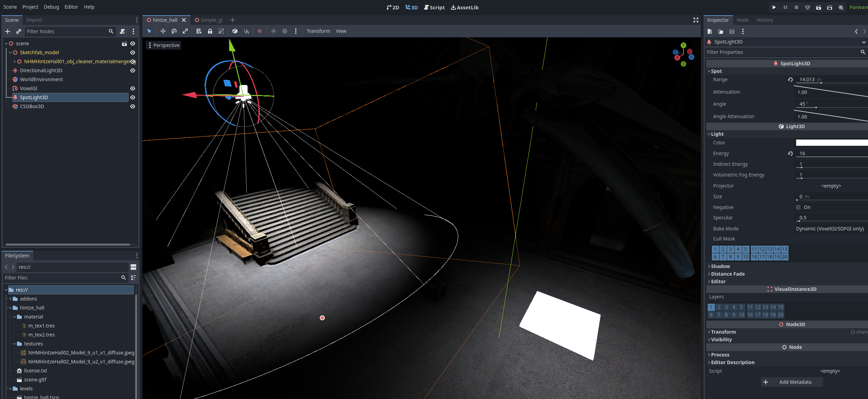Expand the Shadow section in the Inspector
Image resolution: width=868 pixels, height=399 pixels.
[720, 266]
